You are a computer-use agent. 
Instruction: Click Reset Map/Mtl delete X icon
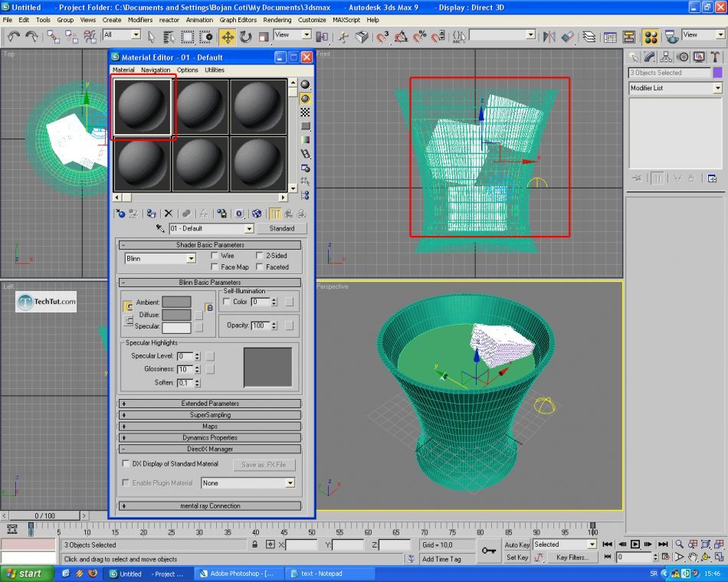coord(169,214)
